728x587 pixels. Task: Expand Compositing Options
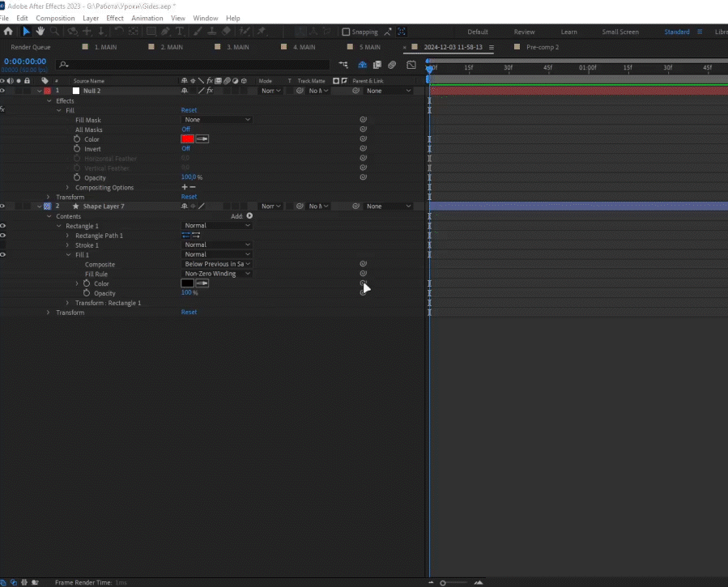(68, 188)
